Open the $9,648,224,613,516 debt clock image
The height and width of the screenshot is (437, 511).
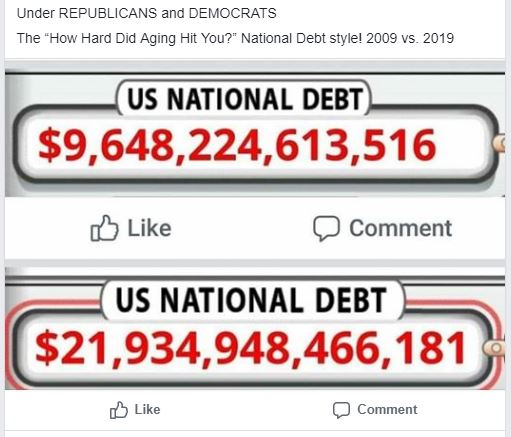tap(255, 133)
